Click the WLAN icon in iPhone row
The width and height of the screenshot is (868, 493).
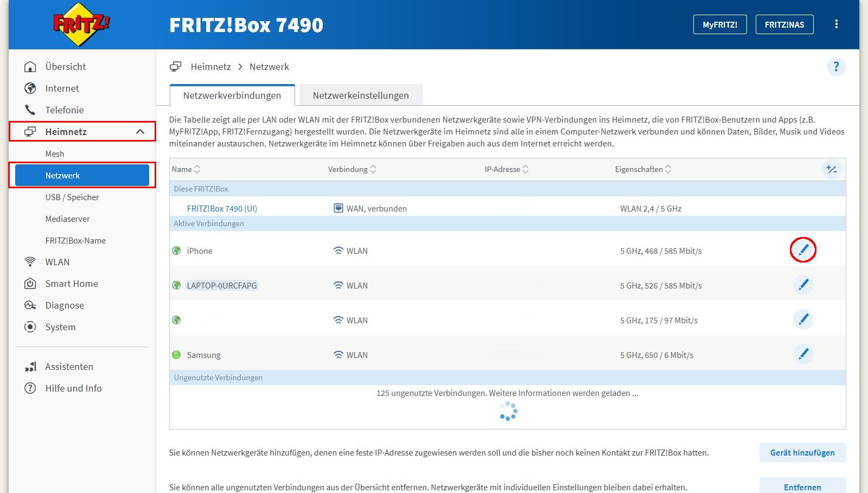coord(338,251)
